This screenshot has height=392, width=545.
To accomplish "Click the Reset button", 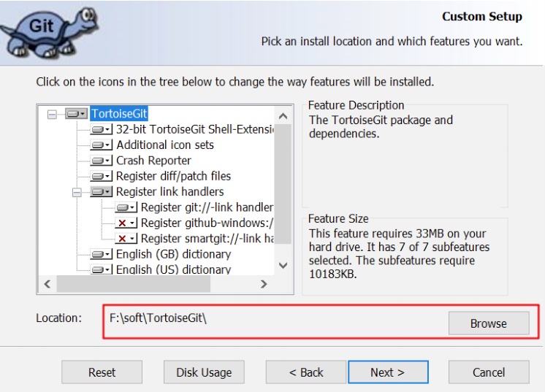I will (x=102, y=372).
